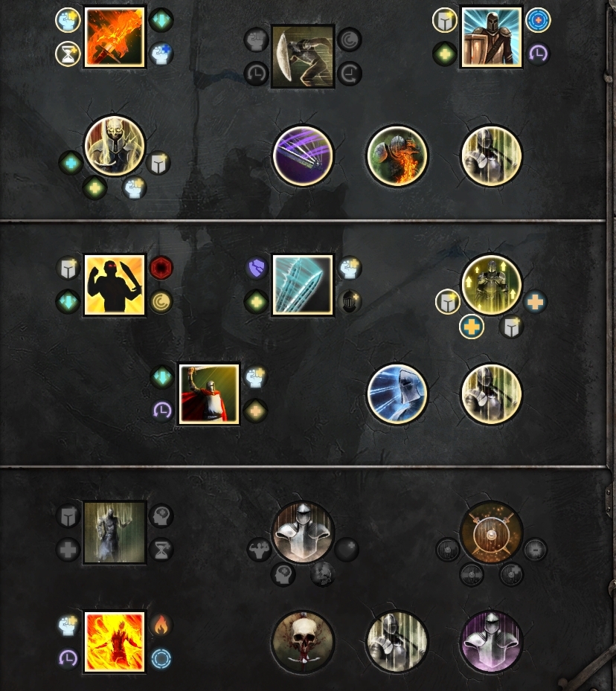Click the shield bash skill in top row
This screenshot has height=691, width=616.
pyautogui.click(x=303, y=57)
